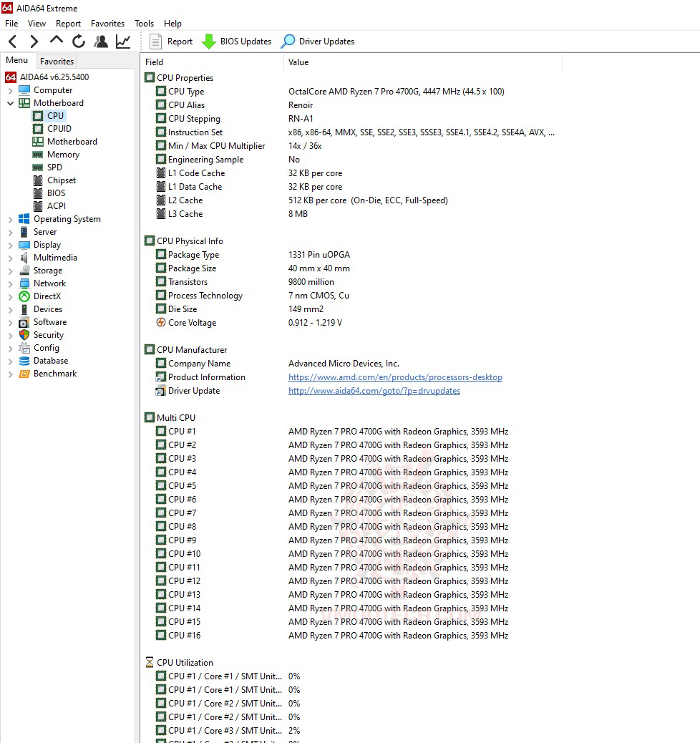Click the Report page icon
Viewport: 700px width, 743px height.
[155, 42]
